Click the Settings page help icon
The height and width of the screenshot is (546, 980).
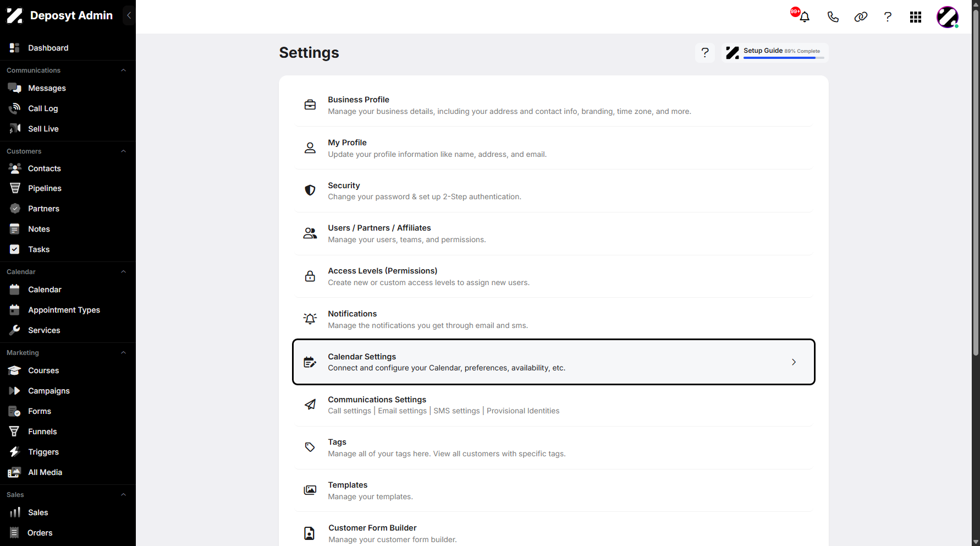[x=705, y=53]
